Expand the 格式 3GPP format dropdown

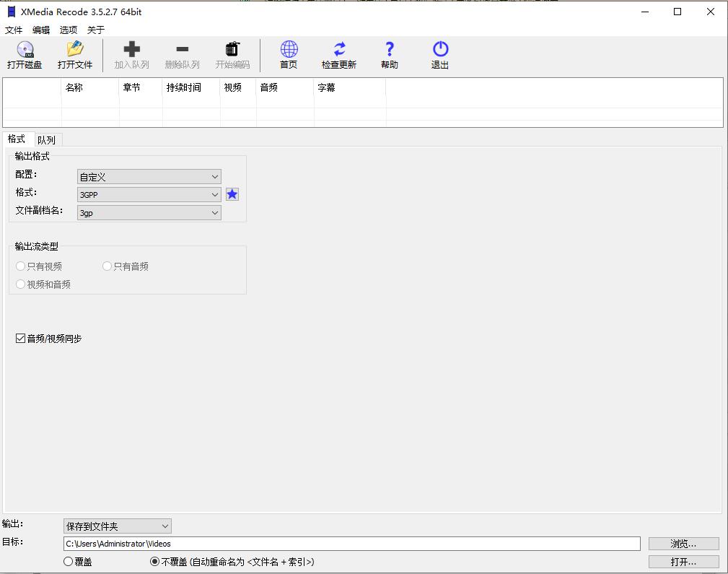pos(149,194)
